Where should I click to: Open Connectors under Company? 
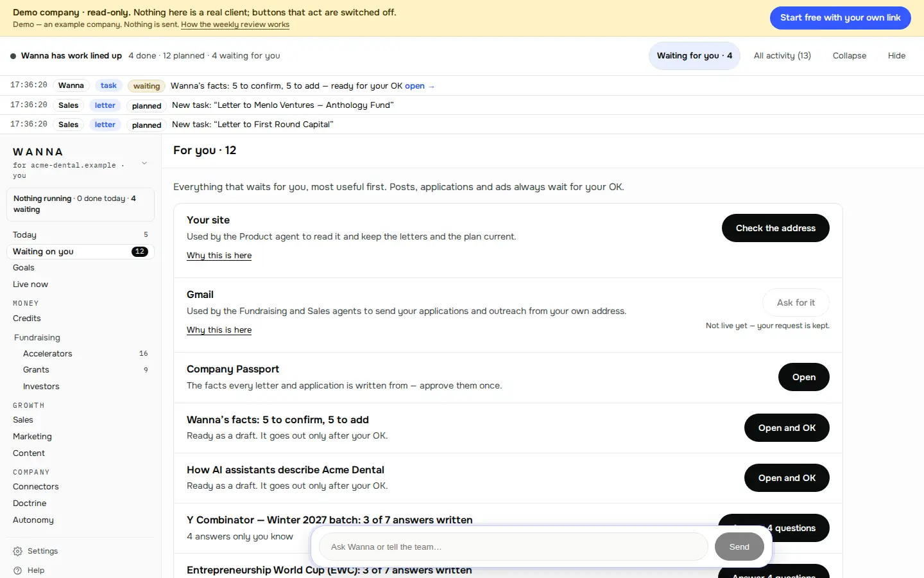coord(80,487)
